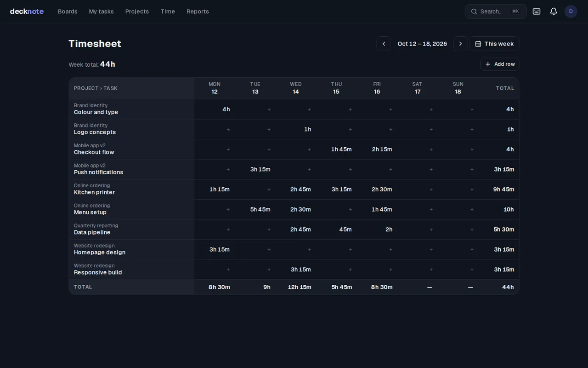The width and height of the screenshot is (588, 368).
Task: Edit Menu setup Tuesday 5h 45m entry
Action: click(x=260, y=209)
